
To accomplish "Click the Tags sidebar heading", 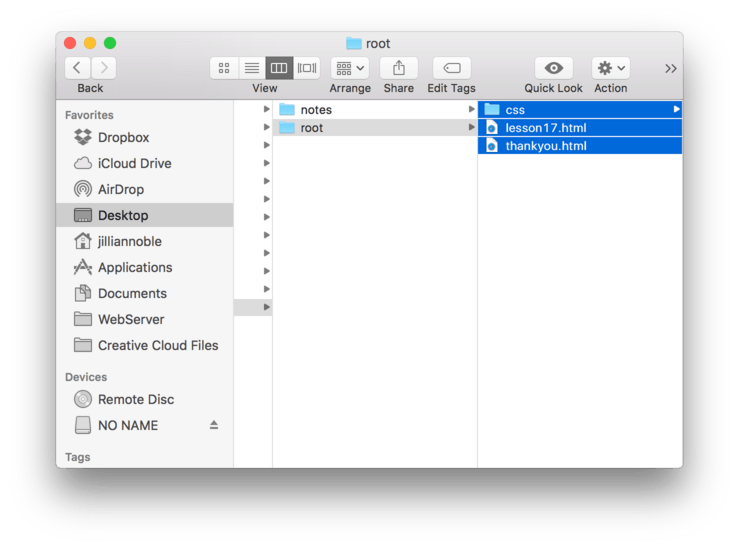I will point(77,457).
